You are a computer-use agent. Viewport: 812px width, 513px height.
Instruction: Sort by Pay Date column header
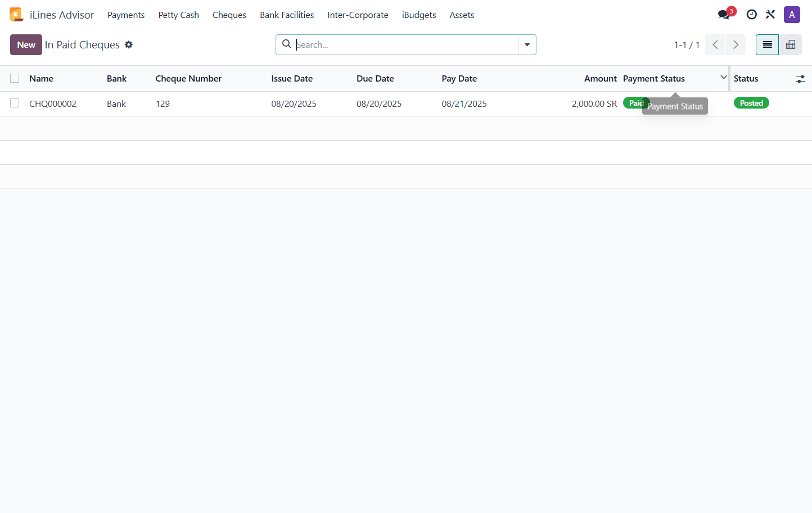[x=459, y=79]
